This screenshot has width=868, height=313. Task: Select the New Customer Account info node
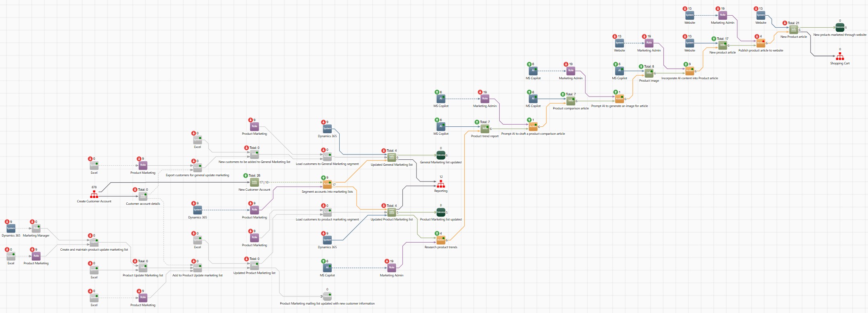click(x=254, y=182)
